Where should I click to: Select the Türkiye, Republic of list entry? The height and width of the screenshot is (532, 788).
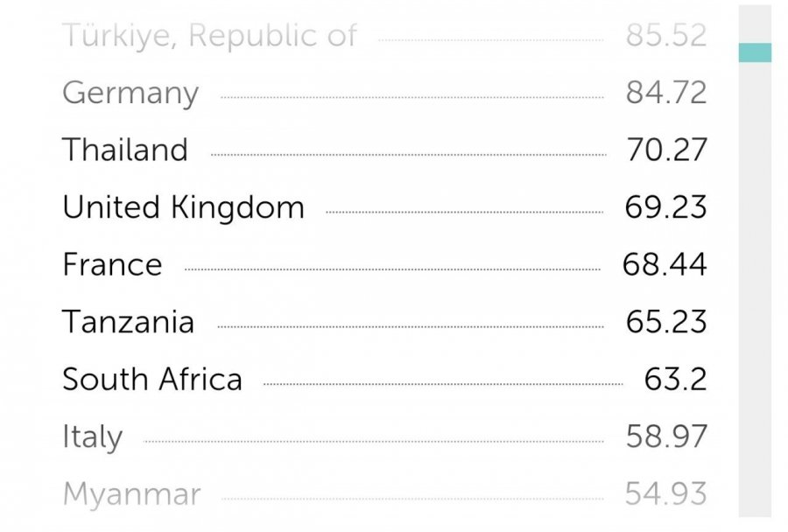210,36
